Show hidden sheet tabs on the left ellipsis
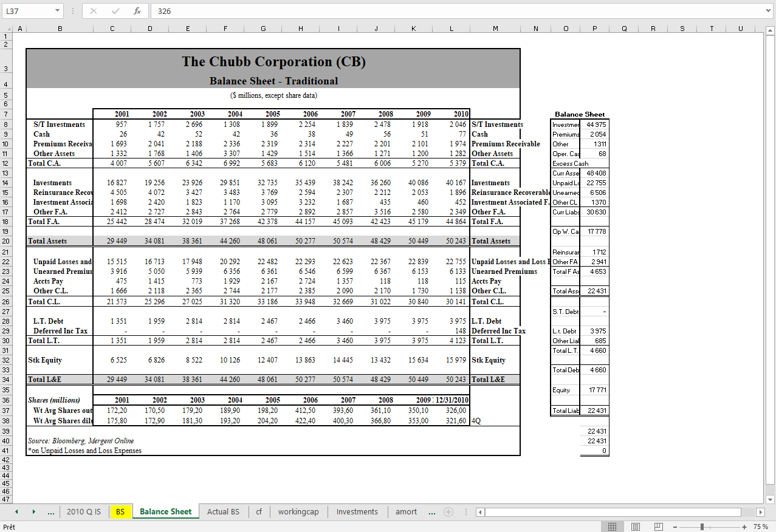This screenshot has height=532, width=776. click(x=52, y=512)
